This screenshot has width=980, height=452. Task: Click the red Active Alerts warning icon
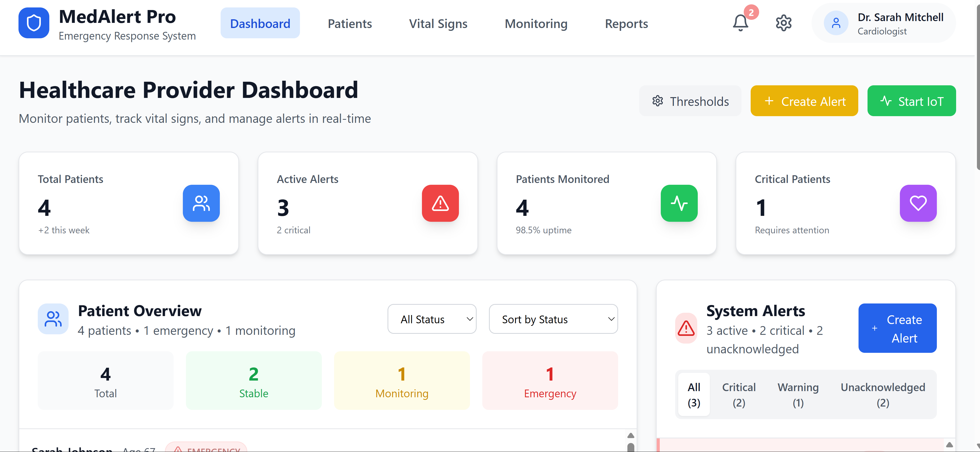tap(440, 203)
